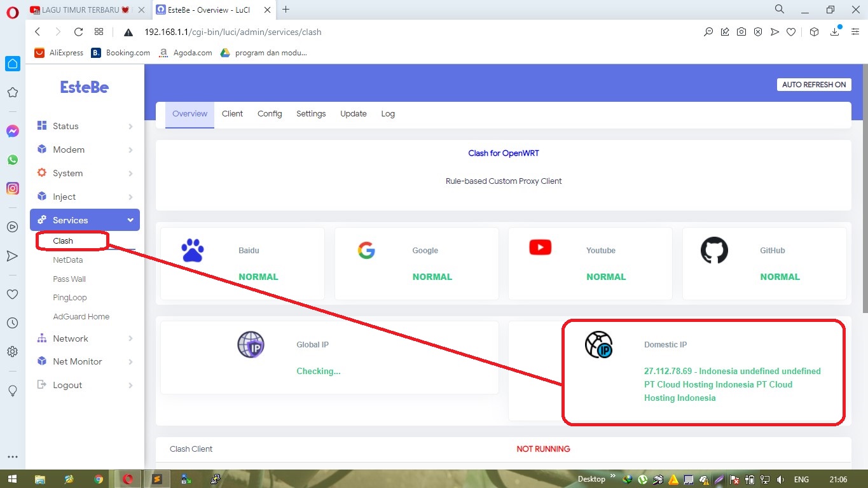Open History clock icon in the sidebar
The image size is (868, 488).
coord(12,323)
